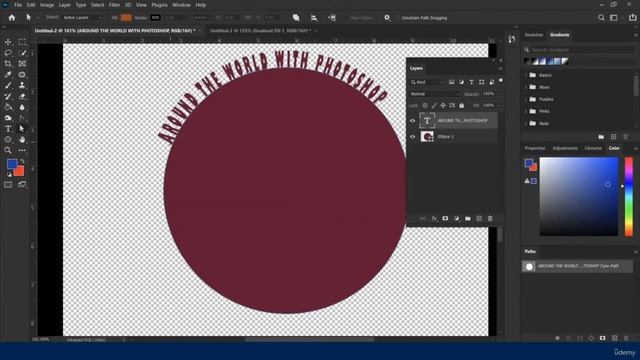Select the Frame tool
This screenshot has height=360, width=640.
22,64
